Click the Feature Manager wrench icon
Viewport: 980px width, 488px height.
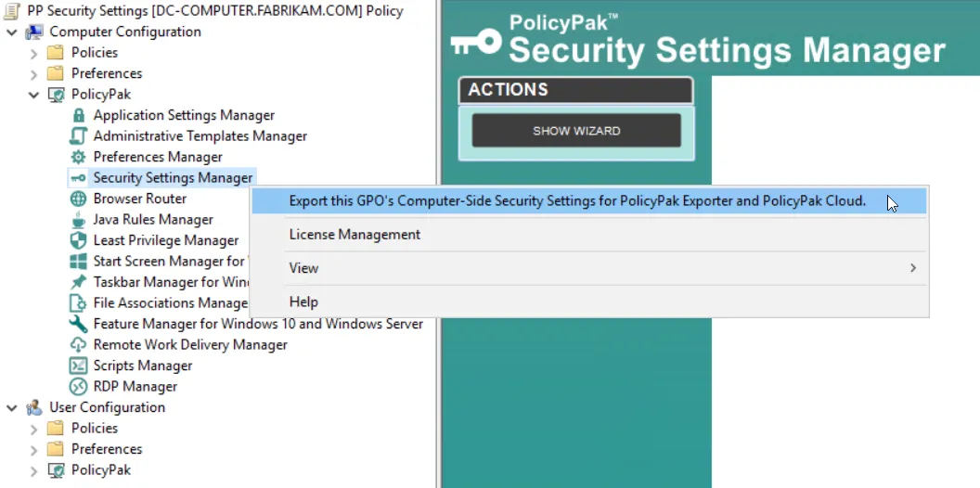tap(78, 325)
